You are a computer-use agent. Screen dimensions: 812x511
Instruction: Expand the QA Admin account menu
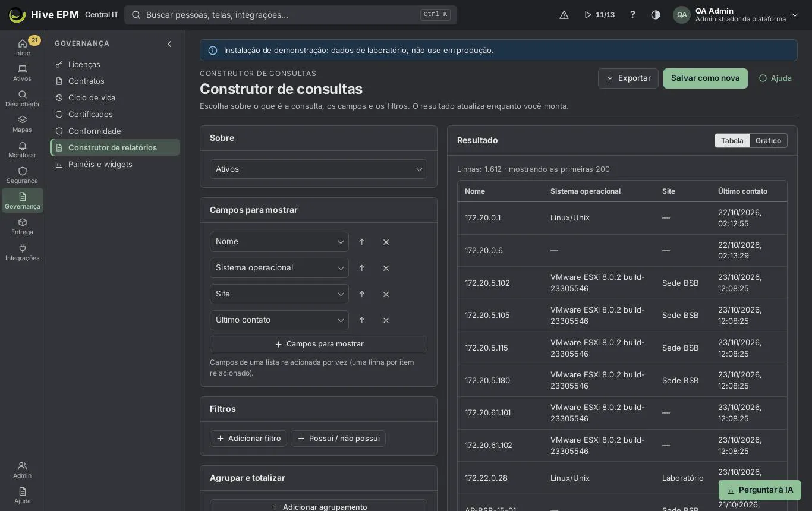pos(736,15)
